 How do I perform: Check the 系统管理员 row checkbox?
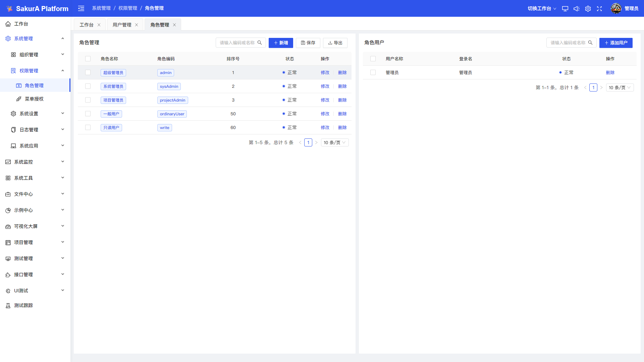click(x=88, y=86)
